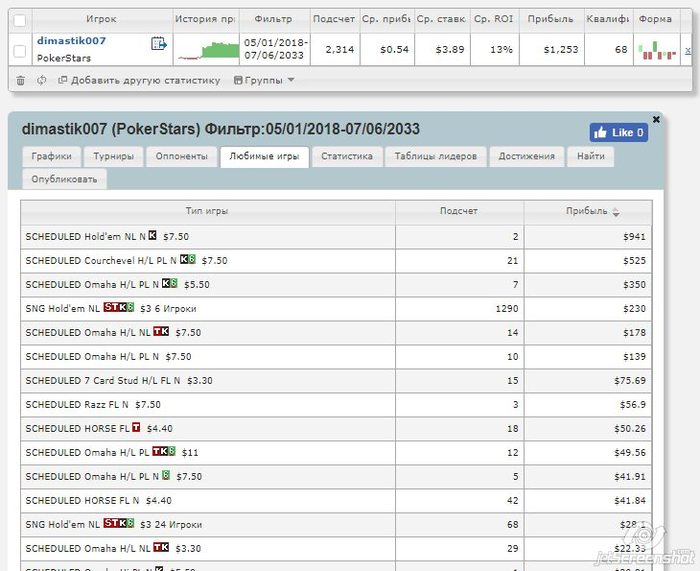Open the Оппоненты tab
The height and width of the screenshot is (571, 700).
pos(182,157)
